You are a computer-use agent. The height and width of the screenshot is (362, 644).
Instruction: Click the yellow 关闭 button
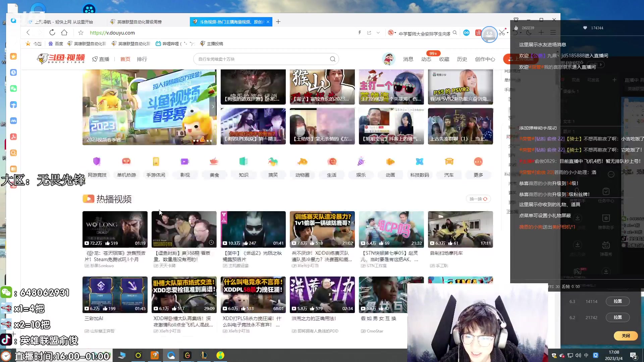626,336
